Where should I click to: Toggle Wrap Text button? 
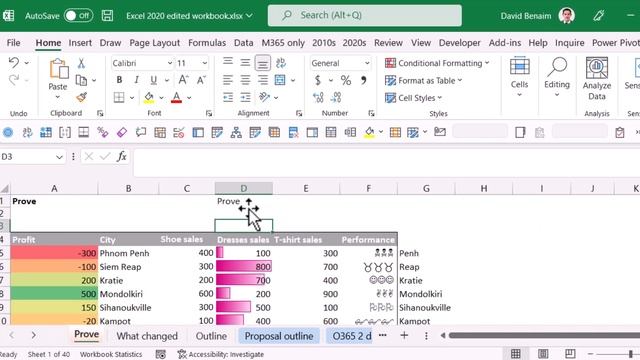click(x=280, y=63)
